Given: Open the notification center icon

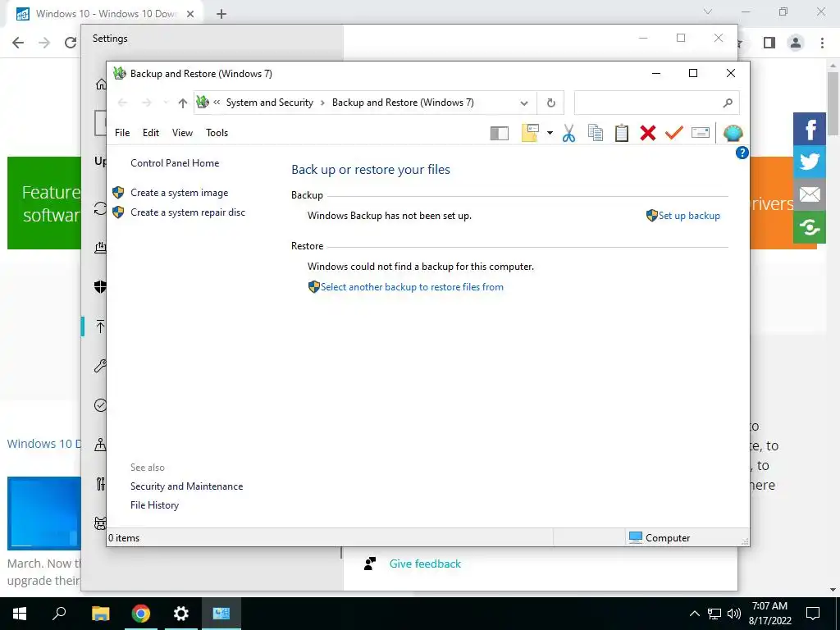Looking at the screenshot, I should tap(813, 614).
